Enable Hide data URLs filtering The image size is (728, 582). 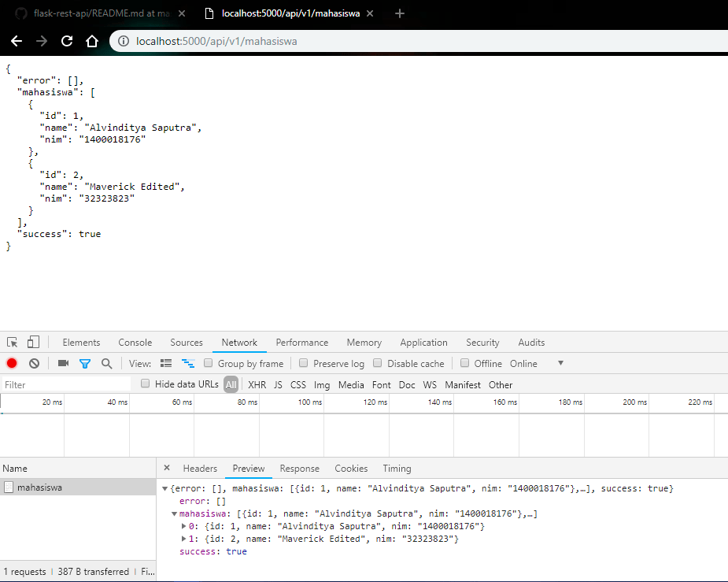pyautogui.click(x=145, y=384)
